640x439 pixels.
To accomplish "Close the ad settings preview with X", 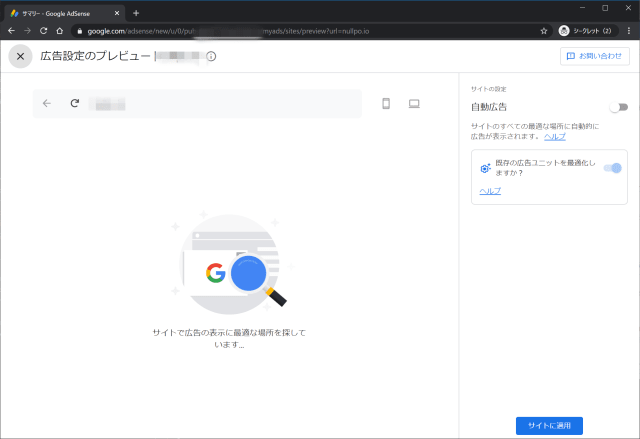I will [20, 56].
